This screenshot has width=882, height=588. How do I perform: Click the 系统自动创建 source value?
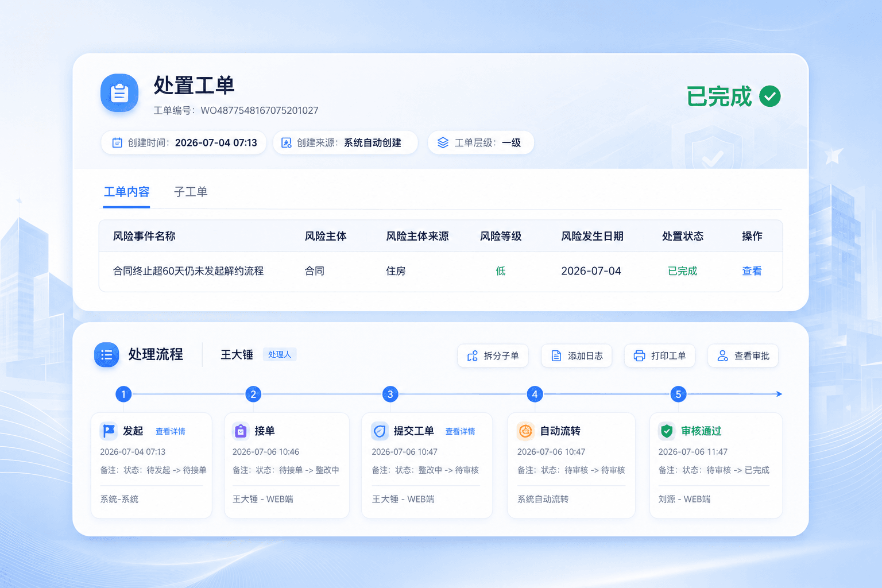pos(373,143)
